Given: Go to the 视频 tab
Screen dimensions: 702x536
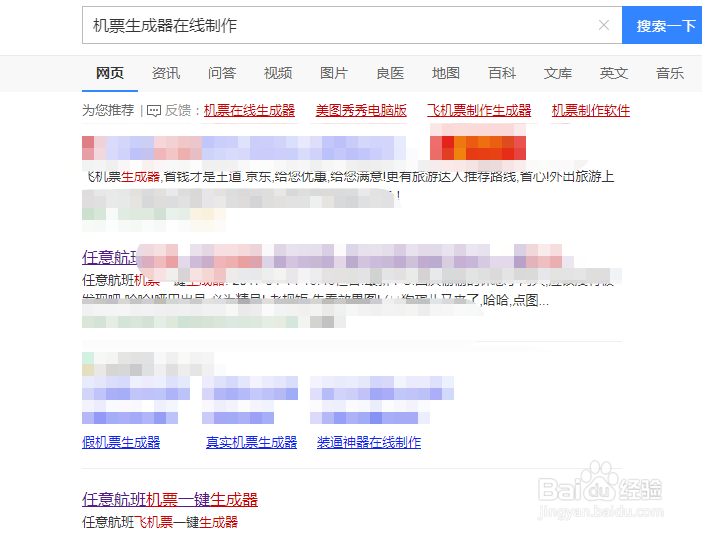Looking at the screenshot, I should tap(278, 73).
